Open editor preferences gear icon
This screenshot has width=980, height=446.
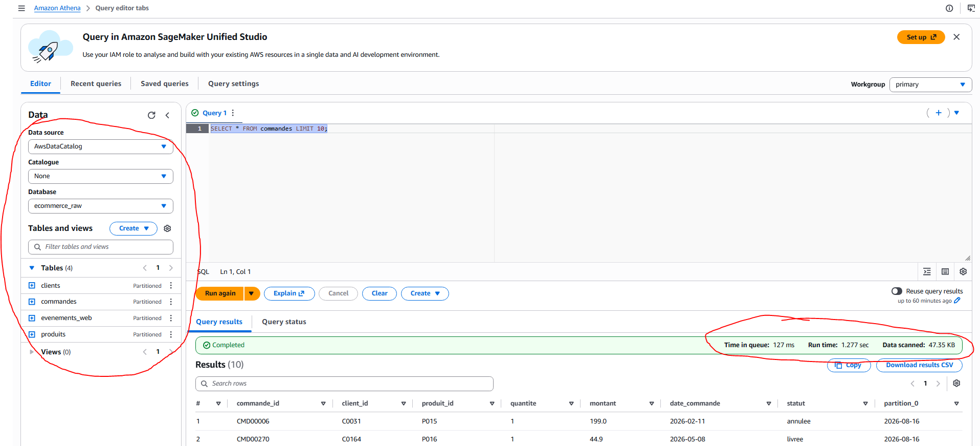pyautogui.click(x=963, y=272)
